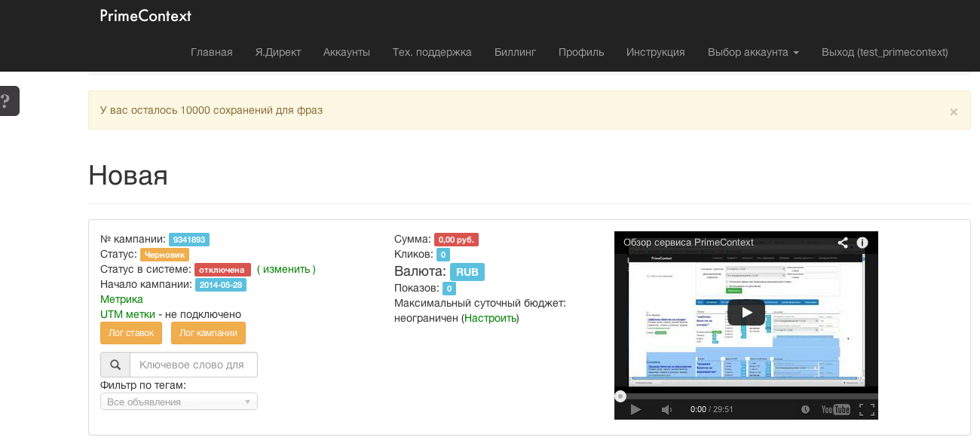This screenshot has height=440, width=980.
Task: Open the Метрика link
Action: [121, 299]
